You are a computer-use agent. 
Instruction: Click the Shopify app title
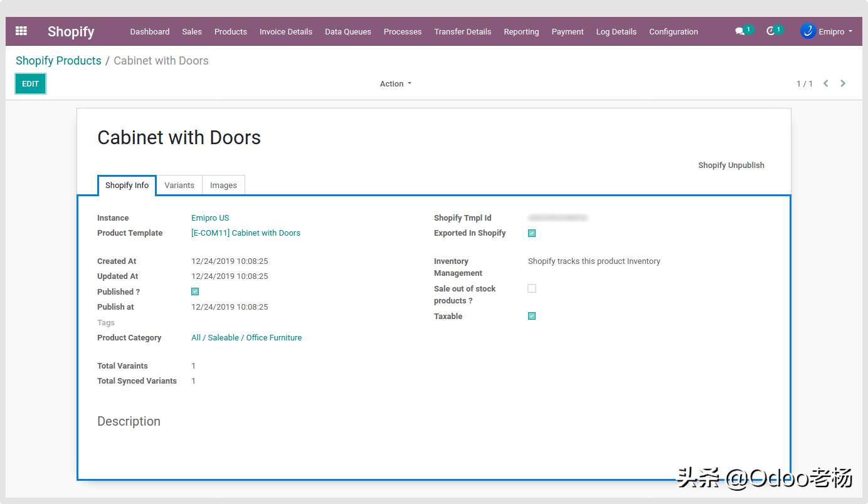click(x=71, y=31)
